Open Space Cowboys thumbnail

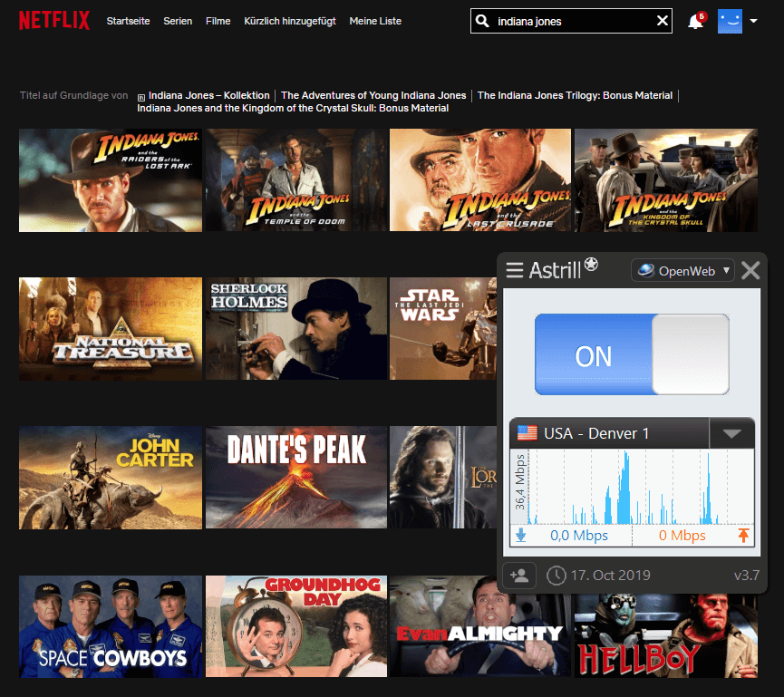click(x=111, y=626)
